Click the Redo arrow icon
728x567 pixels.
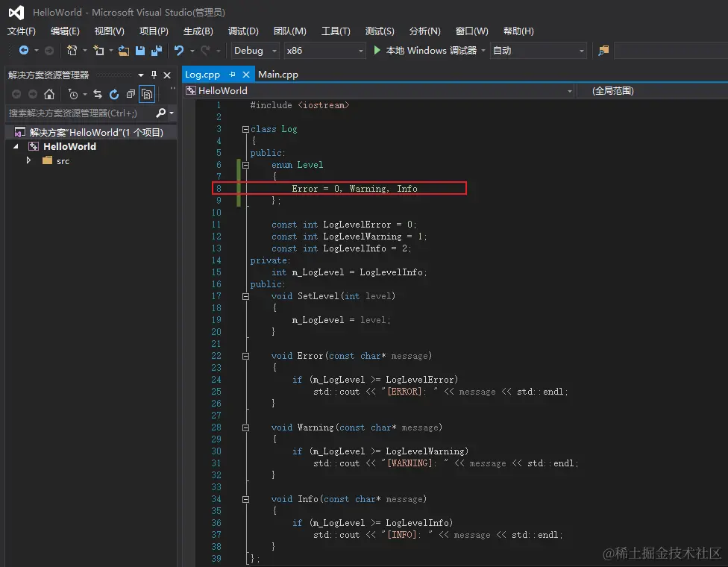click(204, 50)
